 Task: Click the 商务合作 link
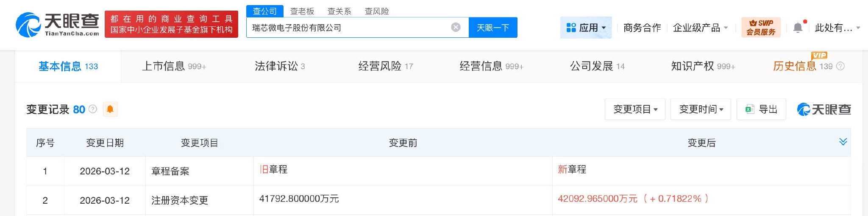[x=642, y=28]
